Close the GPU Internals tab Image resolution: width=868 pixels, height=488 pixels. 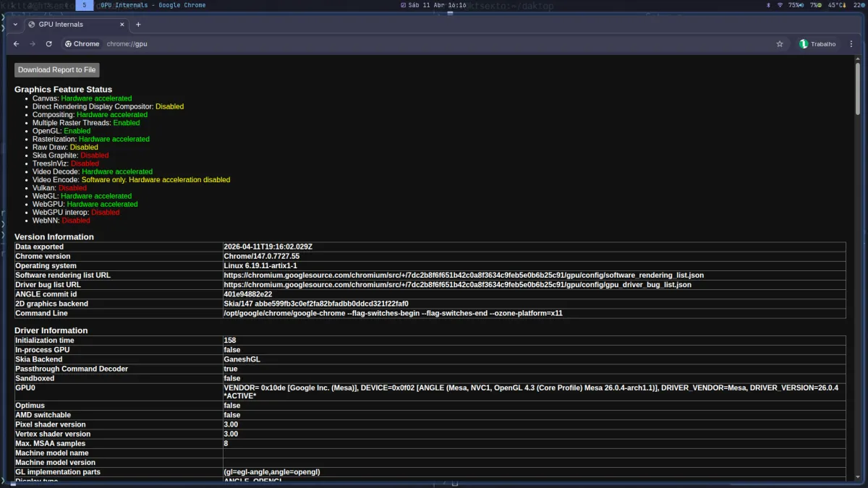[x=122, y=25]
